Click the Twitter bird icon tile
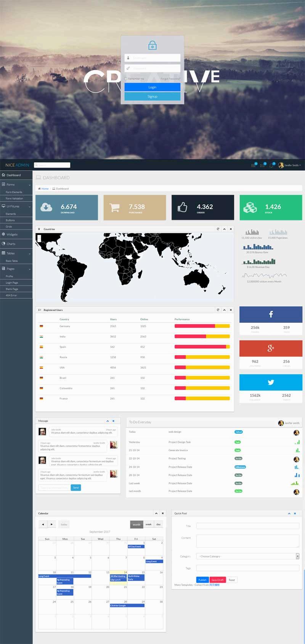This screenshot has width=305, height=644. 271,382
